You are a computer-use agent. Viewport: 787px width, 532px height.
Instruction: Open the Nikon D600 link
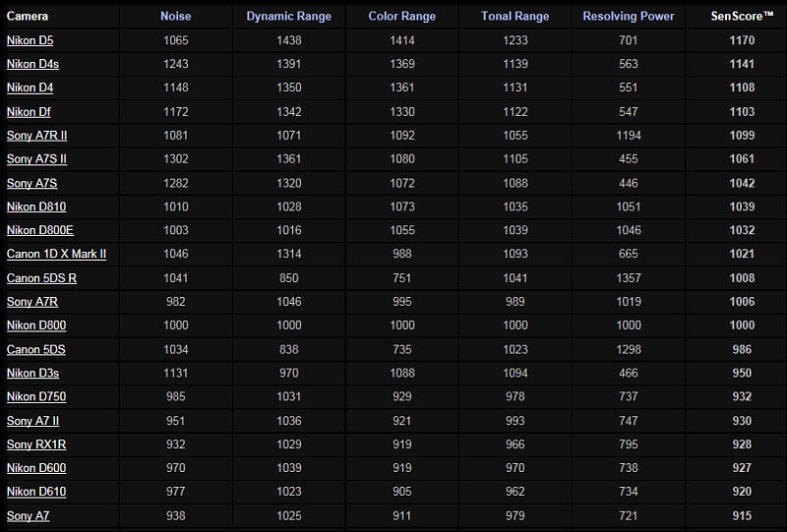(36, 467)
